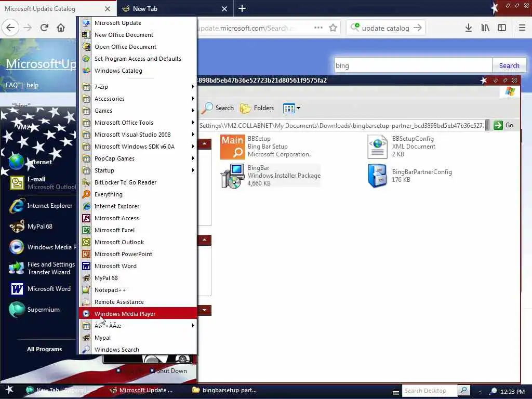
Task: Click the FAQ link
Action: 11,85
